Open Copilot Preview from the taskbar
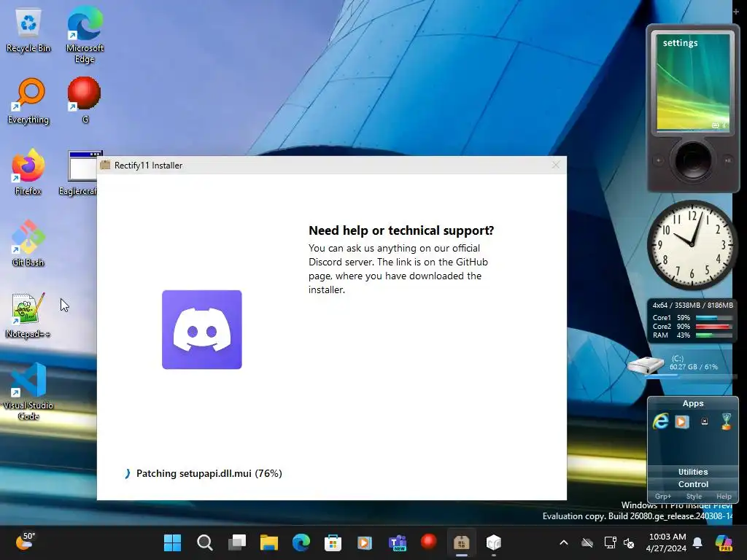This screenshot has height=560, width=747. tap(724, 542)
